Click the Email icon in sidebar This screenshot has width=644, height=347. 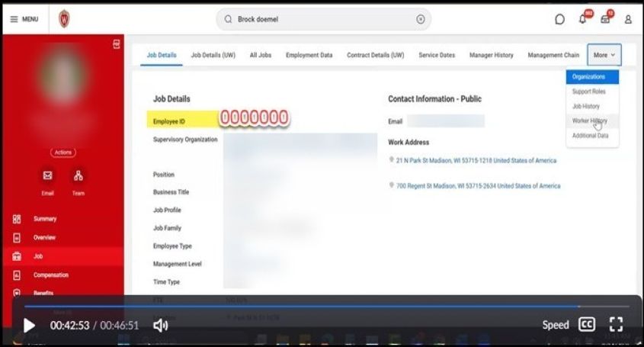click(x=47, y=176)
